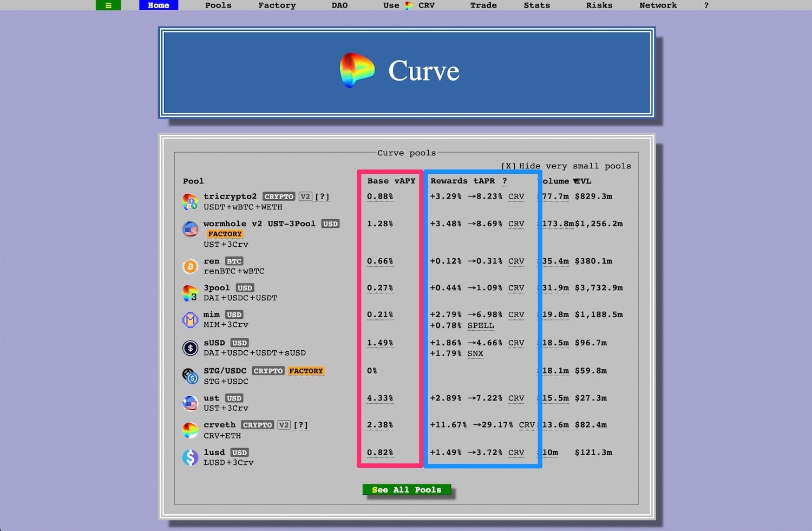Click the STG/USDC pool icon
812x531 pixels.
(x=190, y=376)
